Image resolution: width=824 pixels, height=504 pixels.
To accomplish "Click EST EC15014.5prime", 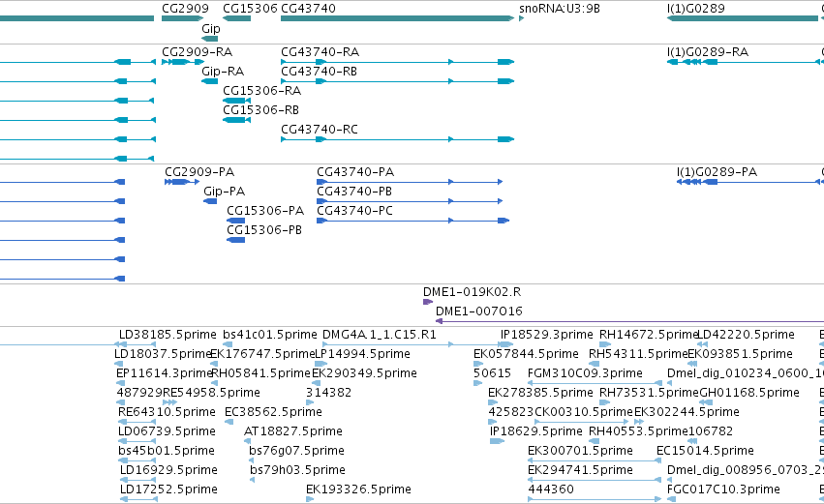I will tap(705, 451).
